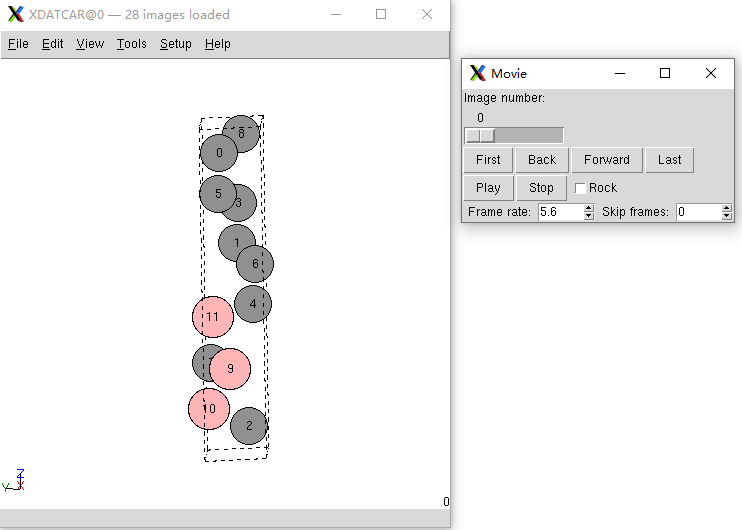Minimize the XDATCAR main window
This screenshot has width=742, height=530.
point(336,14)
